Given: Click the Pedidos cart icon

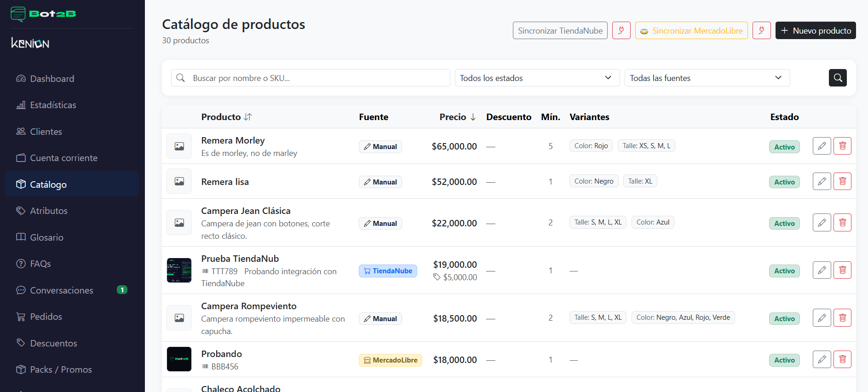Looking at the screenshot, I should pyautogui.click(x=21, y=317).
